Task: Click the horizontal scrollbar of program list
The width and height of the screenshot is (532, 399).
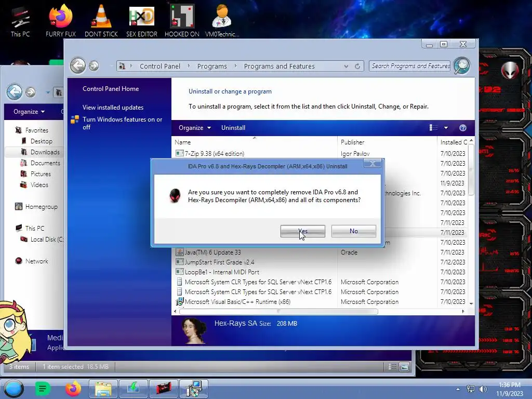Action: point(278,312)
